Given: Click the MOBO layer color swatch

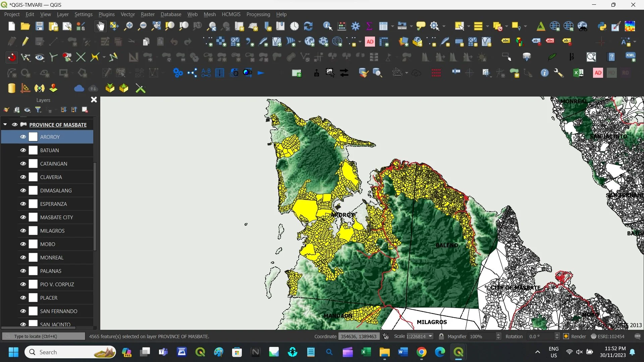Looking at the screenshot, I should (x=33, y=244).
